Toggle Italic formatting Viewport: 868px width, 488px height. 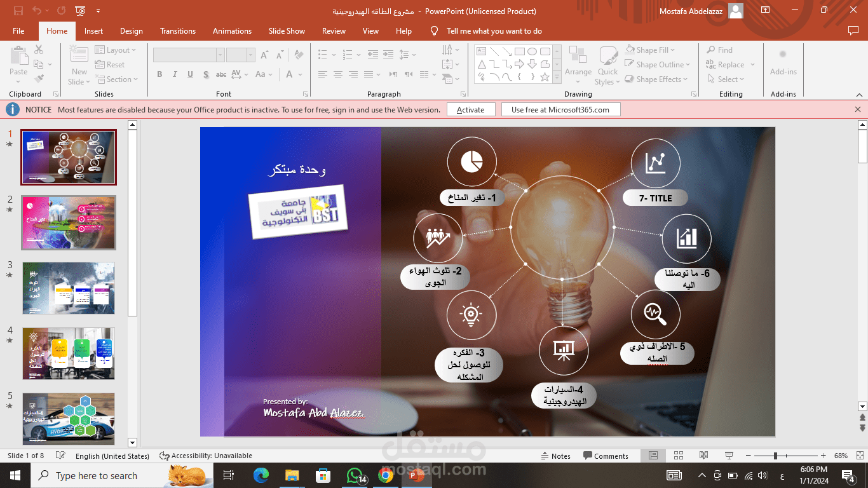175,74
